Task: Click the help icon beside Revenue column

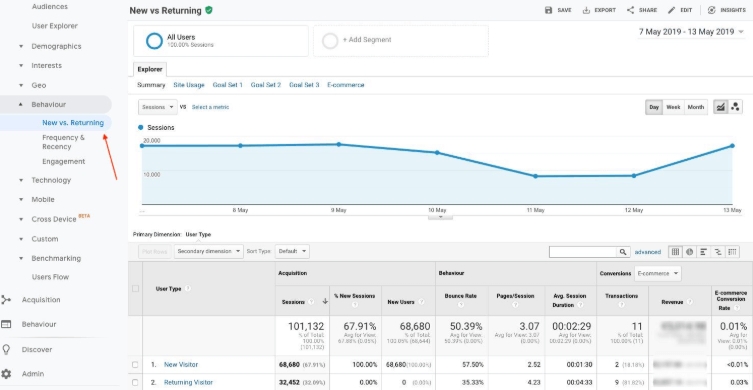Action: (690, 302)
